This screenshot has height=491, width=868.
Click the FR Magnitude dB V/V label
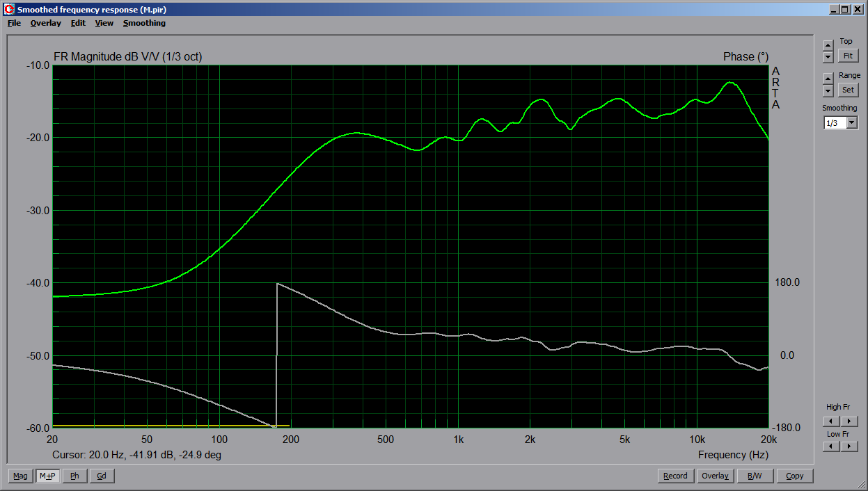pyautogui.click(x=127, y=57)
